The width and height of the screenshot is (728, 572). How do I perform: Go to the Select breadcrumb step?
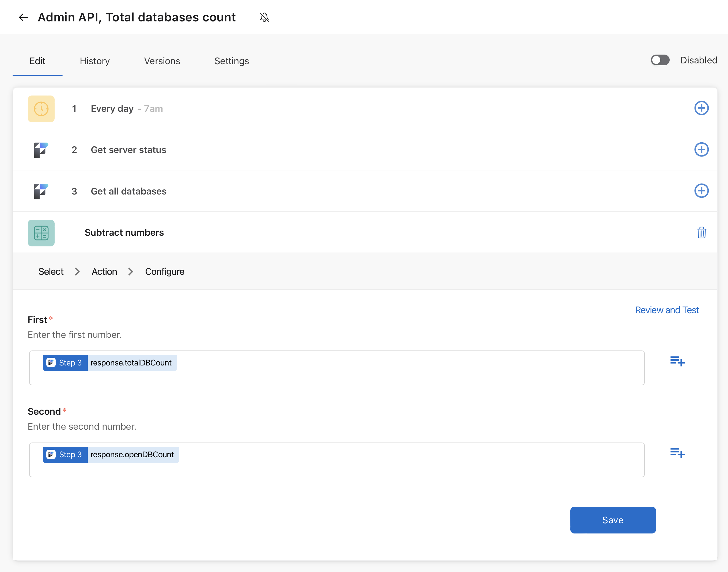pos(51,271)
